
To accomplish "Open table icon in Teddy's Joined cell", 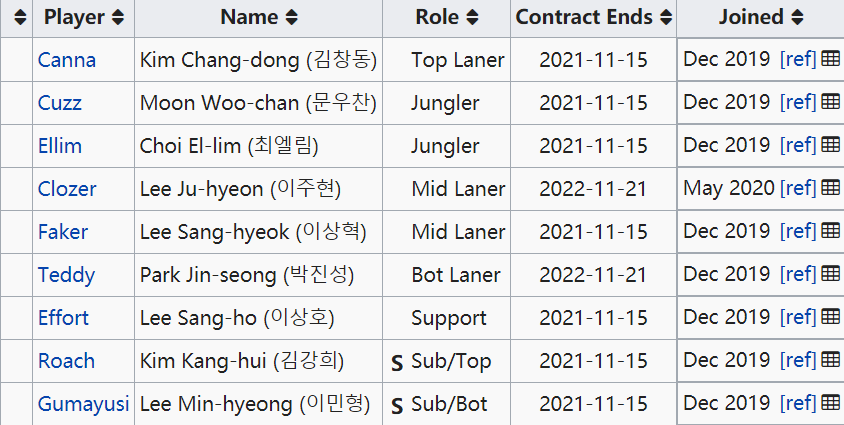I will click(831, 274).
